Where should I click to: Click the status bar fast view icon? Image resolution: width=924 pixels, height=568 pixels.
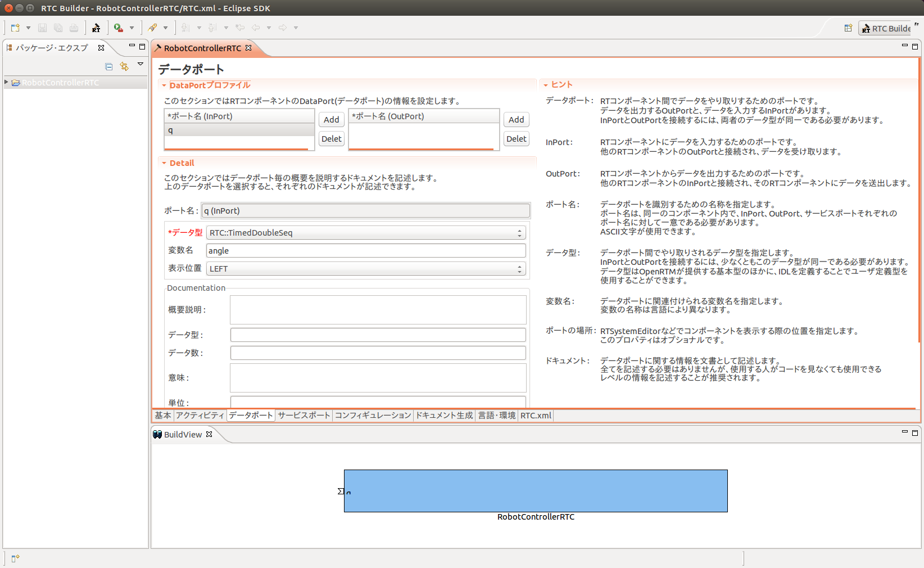click(x=15, y=558)
